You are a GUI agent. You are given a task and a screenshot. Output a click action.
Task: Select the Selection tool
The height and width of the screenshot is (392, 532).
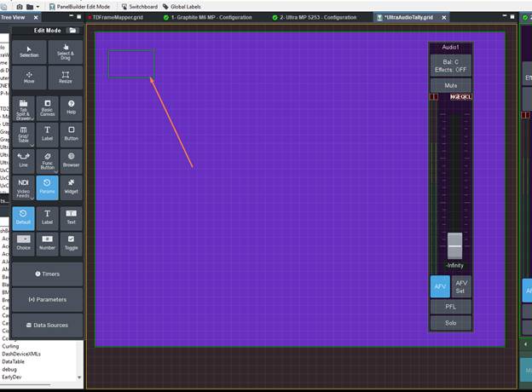[x=29, y=52]
